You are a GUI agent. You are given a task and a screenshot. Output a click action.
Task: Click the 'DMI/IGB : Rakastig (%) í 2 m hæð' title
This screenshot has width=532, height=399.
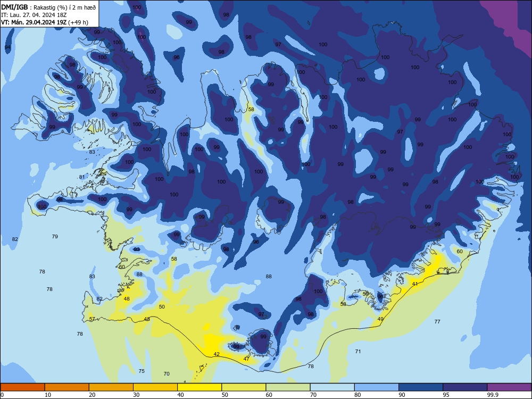tap(48, 7)
